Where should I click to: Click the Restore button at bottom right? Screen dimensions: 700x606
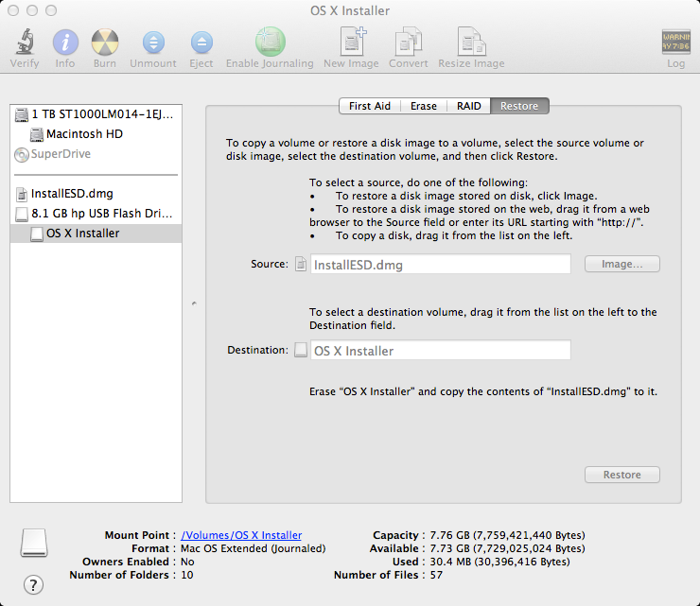(621, 475)
